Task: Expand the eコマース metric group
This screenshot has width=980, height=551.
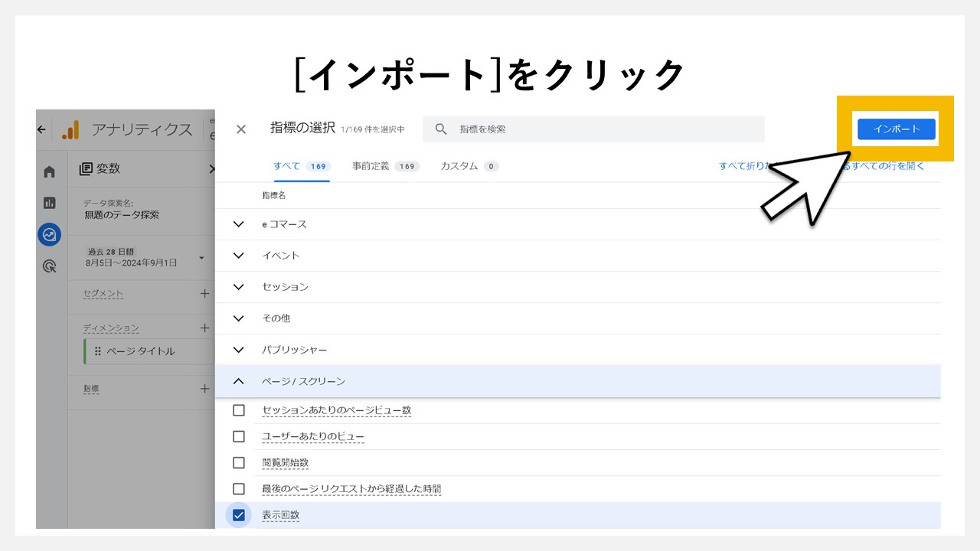Action: pos(238,224)
